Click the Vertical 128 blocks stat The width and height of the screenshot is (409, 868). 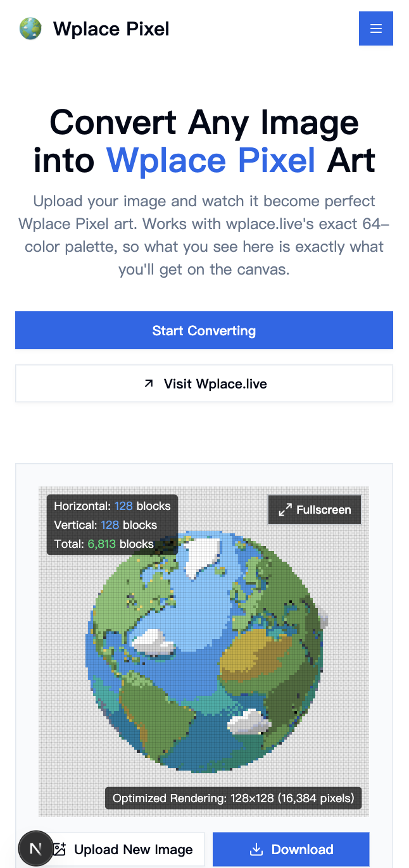(x=105, y=525)
